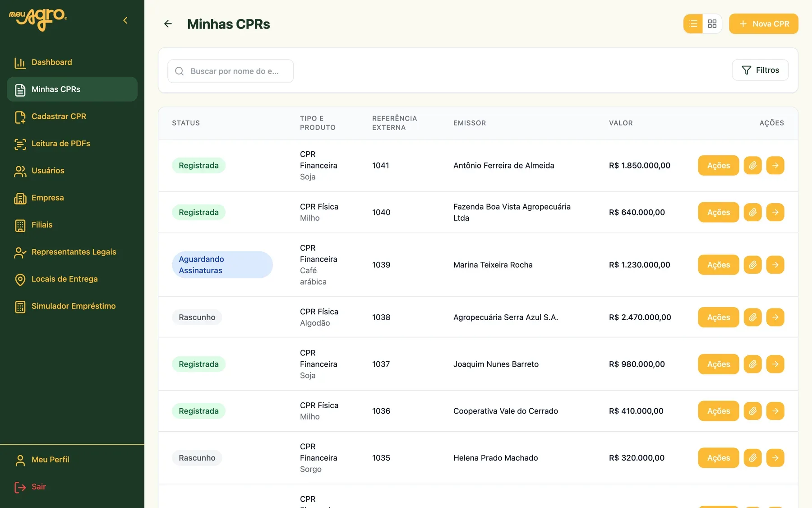Screen dimensions: 812x508
Task: Open Ações for CPR 1037
Action: click(719, 364)
